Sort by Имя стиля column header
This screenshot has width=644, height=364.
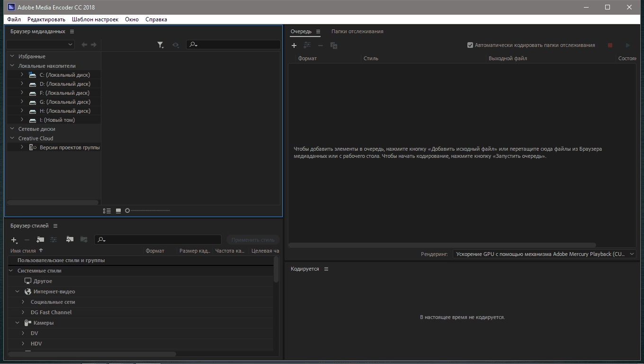click(23, 251)
